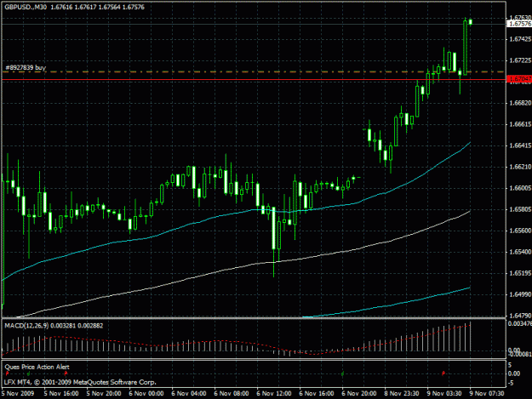Image resolution: width=532 pixels, height=399 pixels.
Task: Click price axis value 1.66005
Action: 520,188
